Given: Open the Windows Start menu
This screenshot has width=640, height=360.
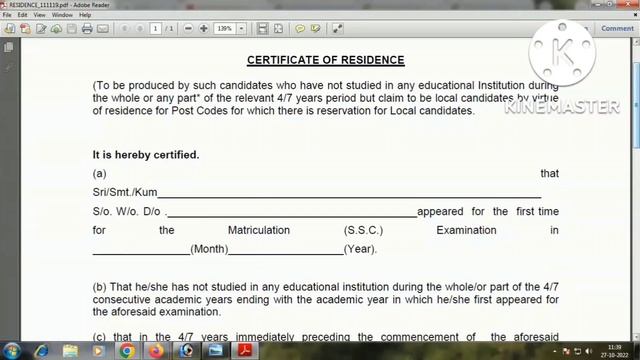Looking at the screenshot, I should [11, 351].
